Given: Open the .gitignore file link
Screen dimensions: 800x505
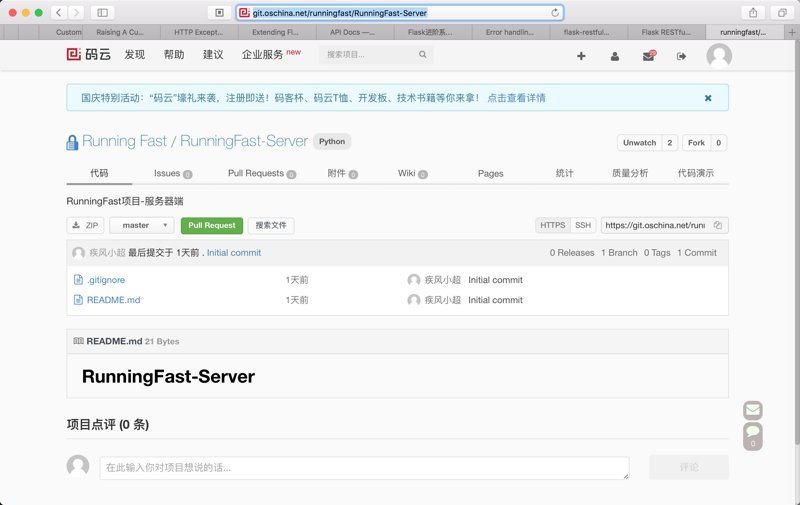Looking at the screenshot, I should coord(106,280).
